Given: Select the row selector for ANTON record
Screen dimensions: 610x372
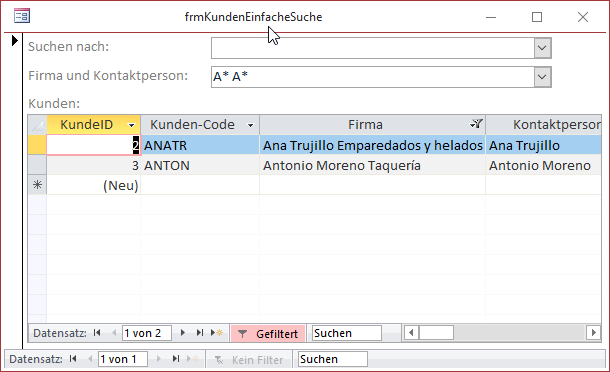Looking at the screenshot, I should (37, 165).
